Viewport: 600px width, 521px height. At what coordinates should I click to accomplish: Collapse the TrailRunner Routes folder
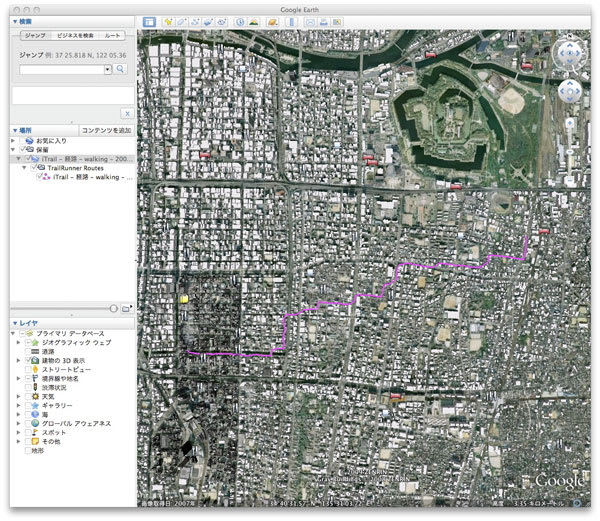(x=24, y=168)
